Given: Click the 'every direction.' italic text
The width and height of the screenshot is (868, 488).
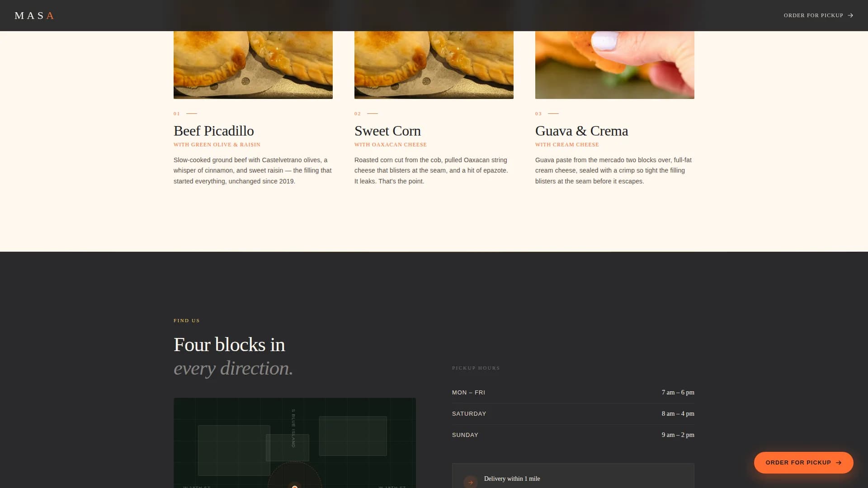Looking at the screenshot, I should click(x=233, y=368).
